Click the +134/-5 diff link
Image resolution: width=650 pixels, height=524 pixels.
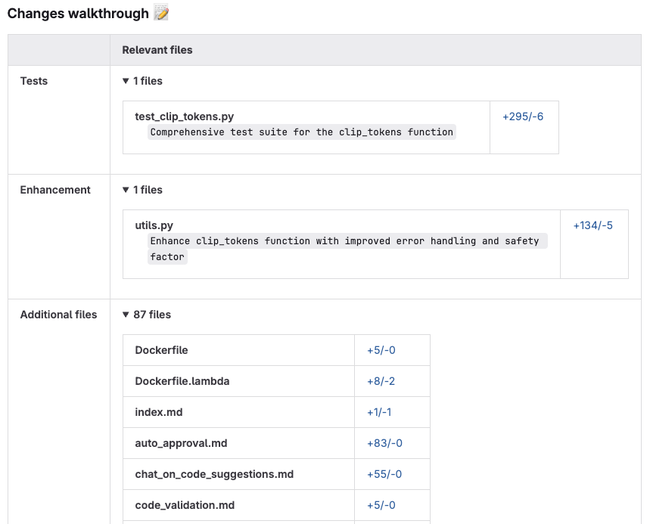(593, 226)
